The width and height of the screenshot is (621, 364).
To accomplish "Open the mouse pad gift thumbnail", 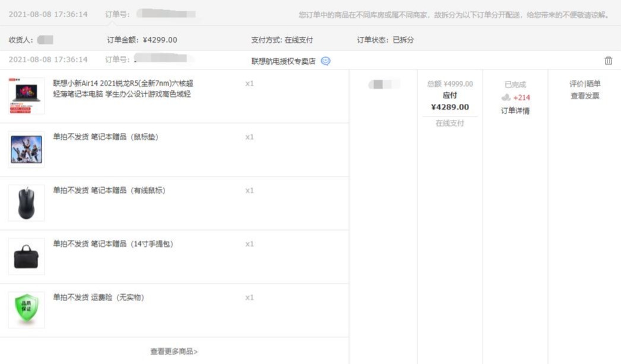I will tap(26, 149).
